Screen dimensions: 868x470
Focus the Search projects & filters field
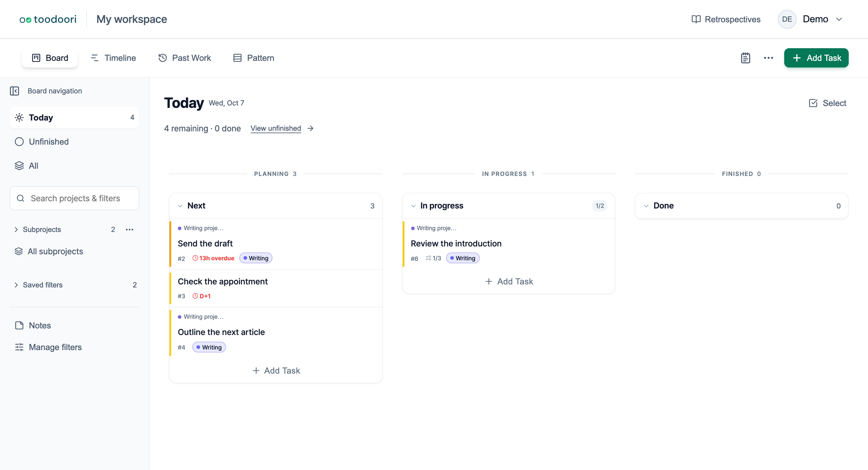[74, 198]
